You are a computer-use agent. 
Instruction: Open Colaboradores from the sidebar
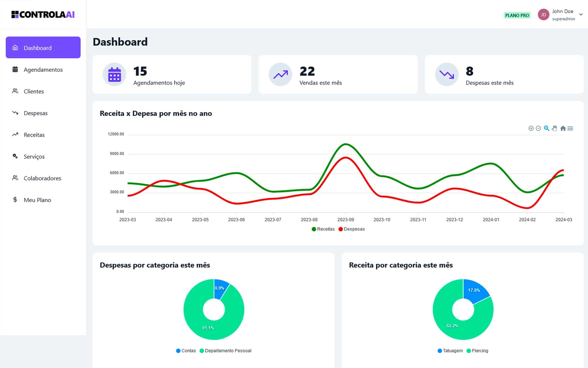[x=43, y=178]
